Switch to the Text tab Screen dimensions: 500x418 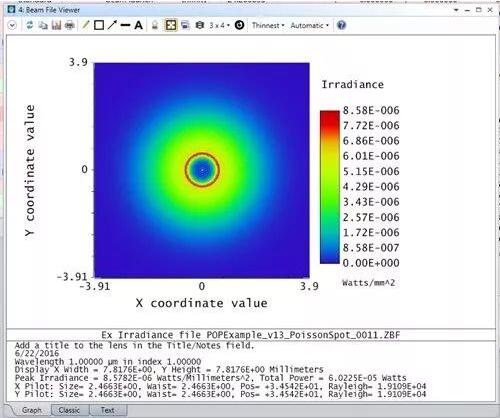[107, 410]
